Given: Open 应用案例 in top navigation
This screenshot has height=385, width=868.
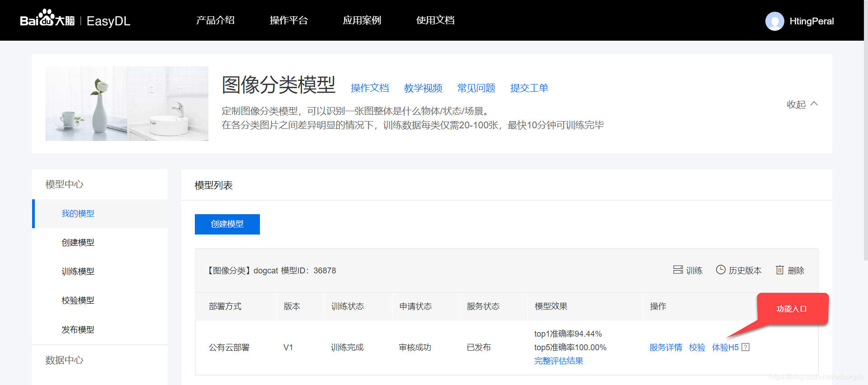Looking at the screenshot, I should tap(362, 20).
